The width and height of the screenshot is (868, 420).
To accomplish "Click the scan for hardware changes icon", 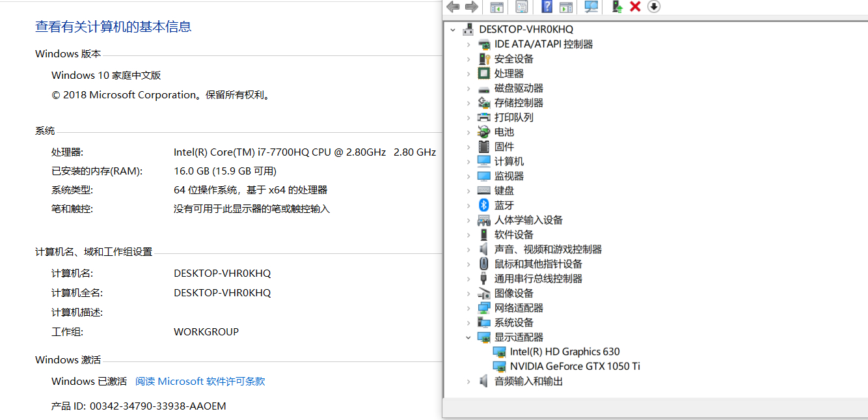I will coord(591,7).
